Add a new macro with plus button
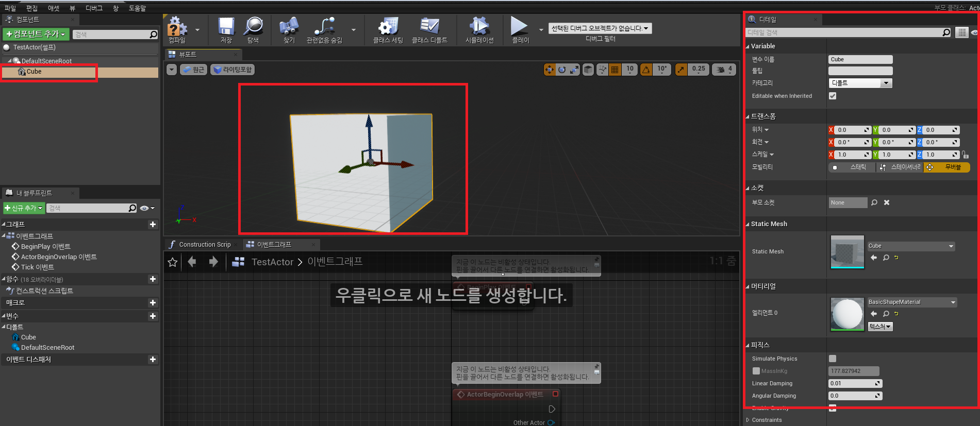Viewport: 980px width, 426px height. (x=153, y=303)
